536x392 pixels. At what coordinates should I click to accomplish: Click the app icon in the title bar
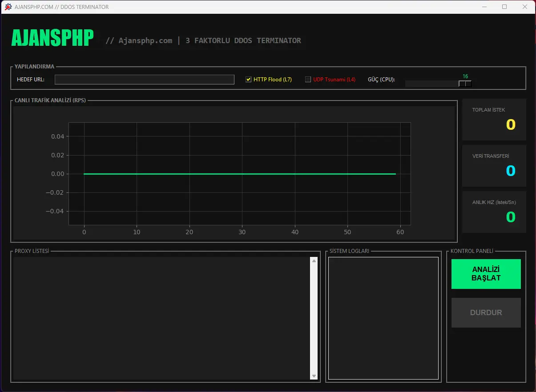point(8,7)
